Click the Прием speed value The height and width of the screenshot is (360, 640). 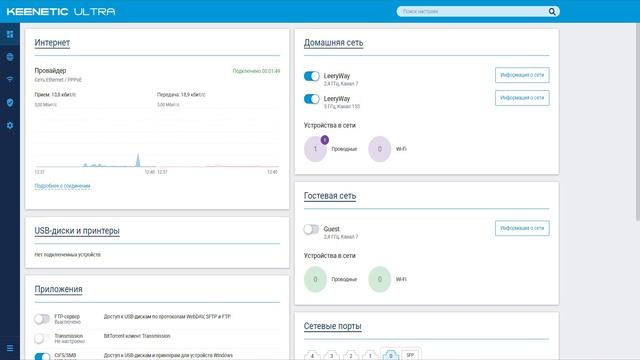pos(55,95)
